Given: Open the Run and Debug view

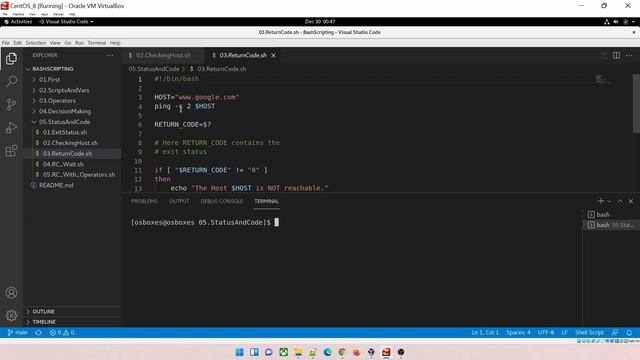Looking at the screenshot, I should pyautogui.click(x=11, y=128).
